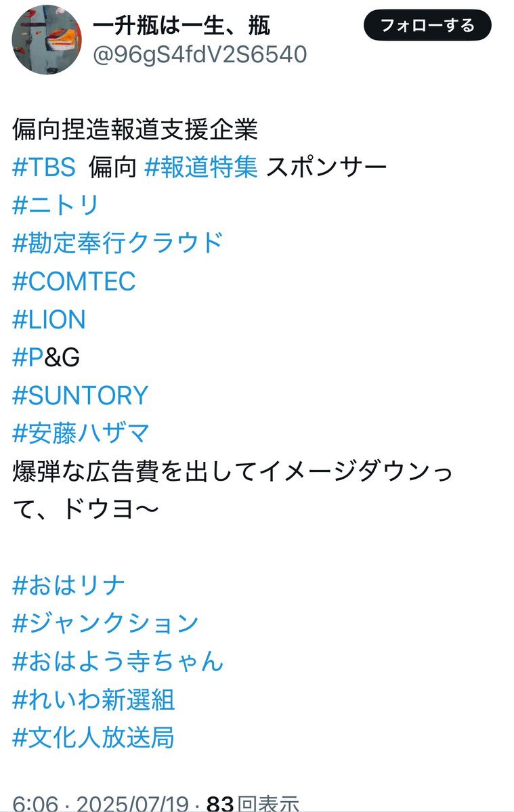Click the 83 回表示 view count
Screen dimensions: 514x812
[253, 803]
